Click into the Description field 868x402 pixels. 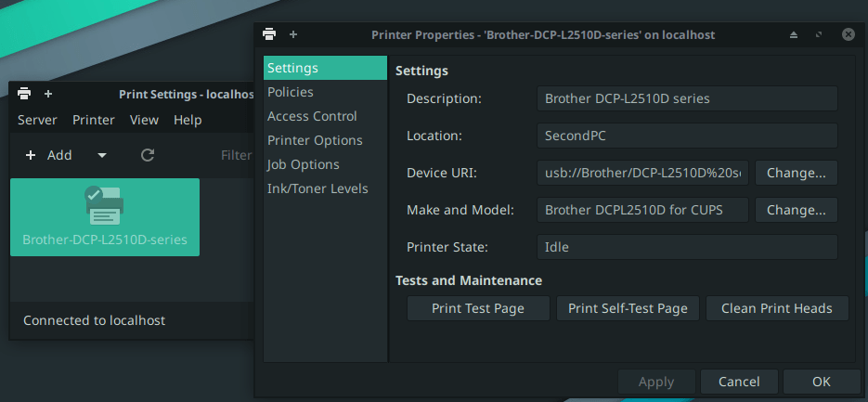[687, 98]
